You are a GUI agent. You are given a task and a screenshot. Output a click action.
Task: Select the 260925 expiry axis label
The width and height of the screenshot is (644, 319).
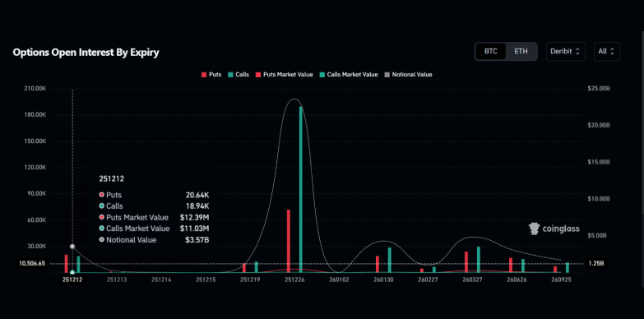click(x=561, y=280)
